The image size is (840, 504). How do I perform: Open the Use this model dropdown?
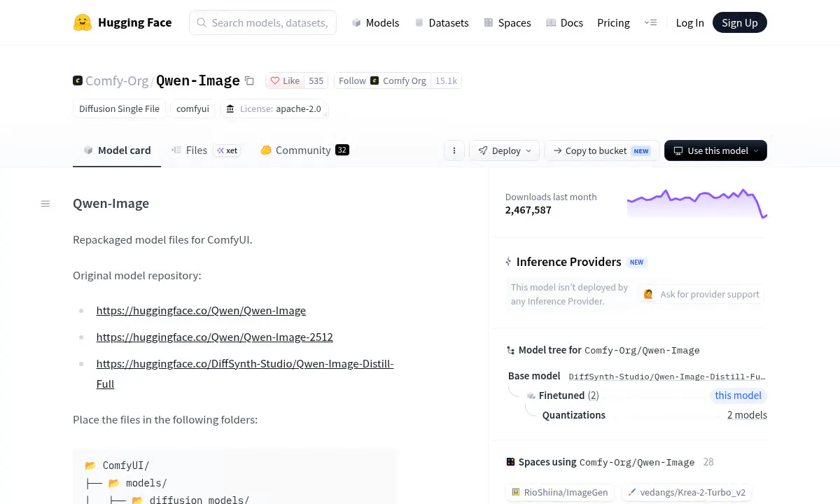pos(715,150)
